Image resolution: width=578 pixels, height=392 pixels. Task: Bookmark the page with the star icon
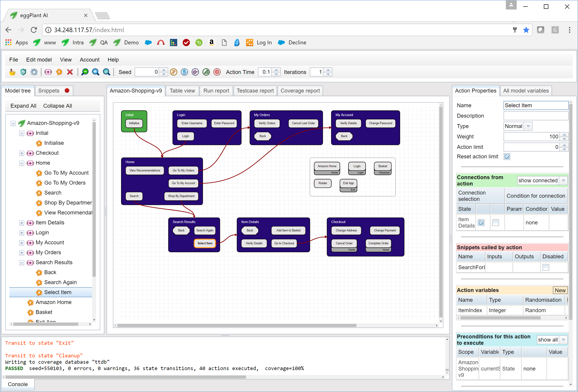tap(526, 30)
